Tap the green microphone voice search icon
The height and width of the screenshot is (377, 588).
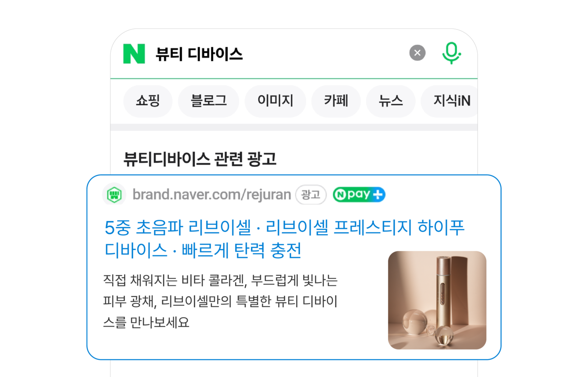pyautogui.click(x=452, y=53)
